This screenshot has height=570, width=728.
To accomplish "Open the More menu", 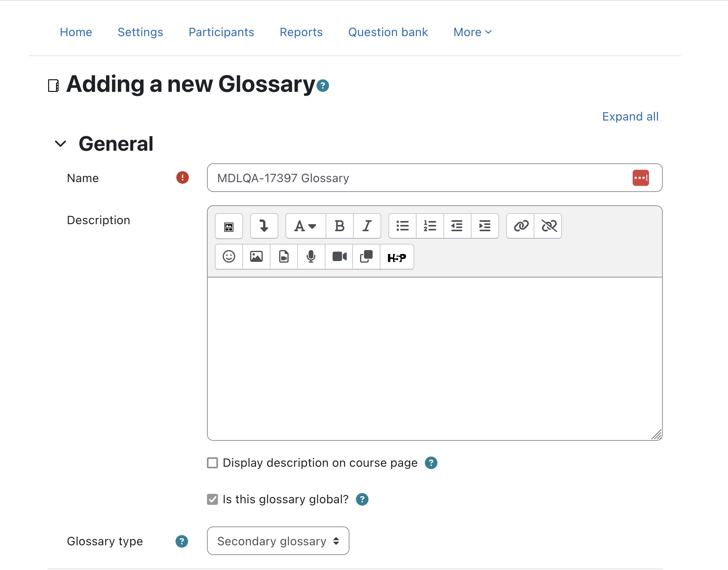I will coord(472,32).
